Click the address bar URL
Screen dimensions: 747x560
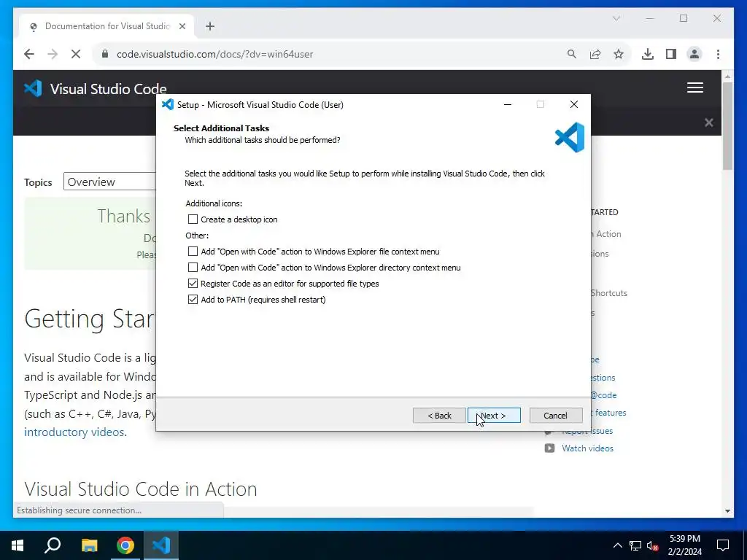coord(215,54)
